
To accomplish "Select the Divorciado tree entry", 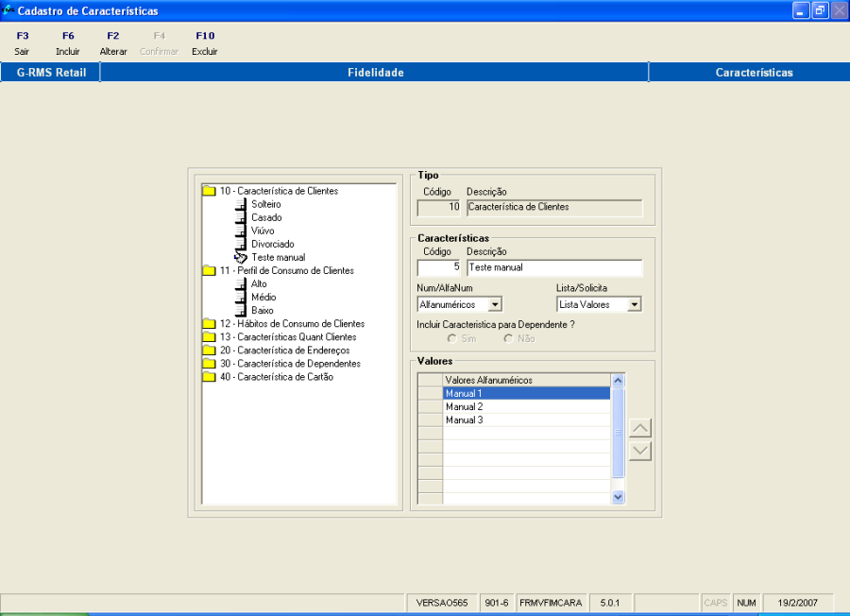I will pyautogui.click(x=273, y=244).
